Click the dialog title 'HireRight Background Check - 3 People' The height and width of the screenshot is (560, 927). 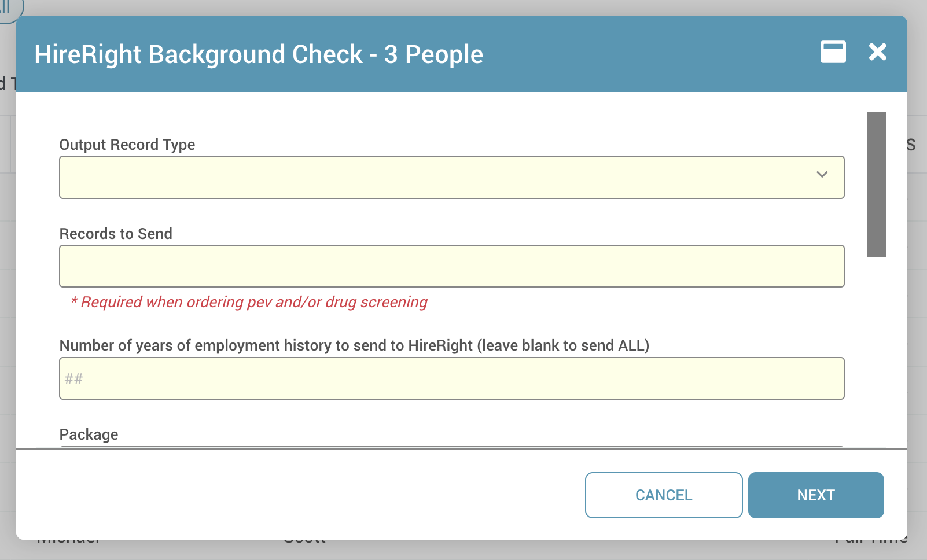tap(259, 54)
